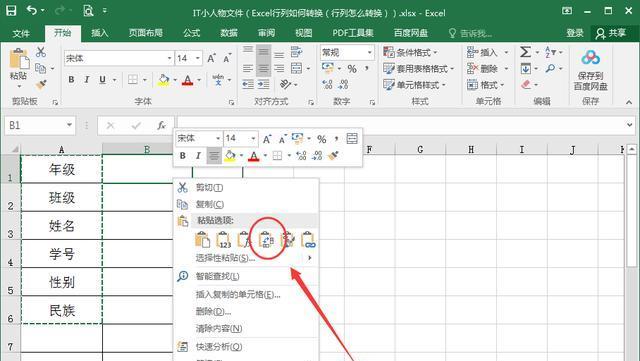640x361 pixels.
Task: Choose the Paste Link option icon
Action: click(x=309, y=239)
